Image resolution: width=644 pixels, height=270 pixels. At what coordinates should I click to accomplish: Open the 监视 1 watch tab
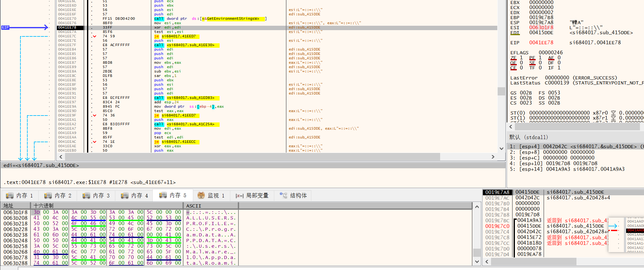coord(211,196)
